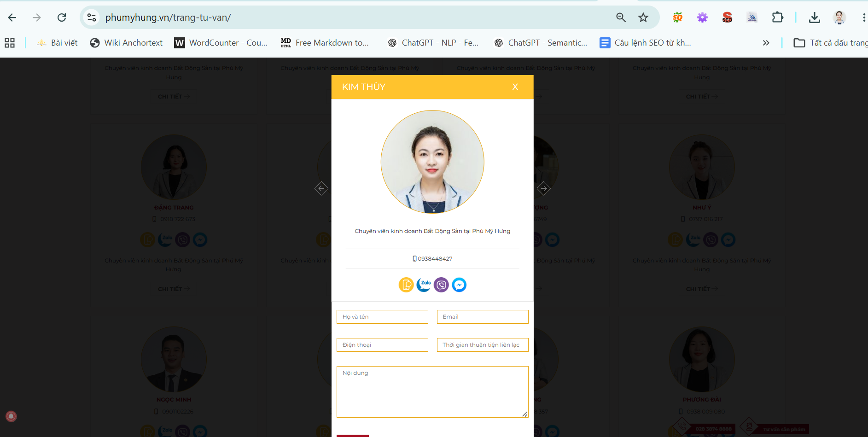The width and height of the screenshot is (868, 437).
Task: Bookmark this page with the star icon
Action: point(643,17)
